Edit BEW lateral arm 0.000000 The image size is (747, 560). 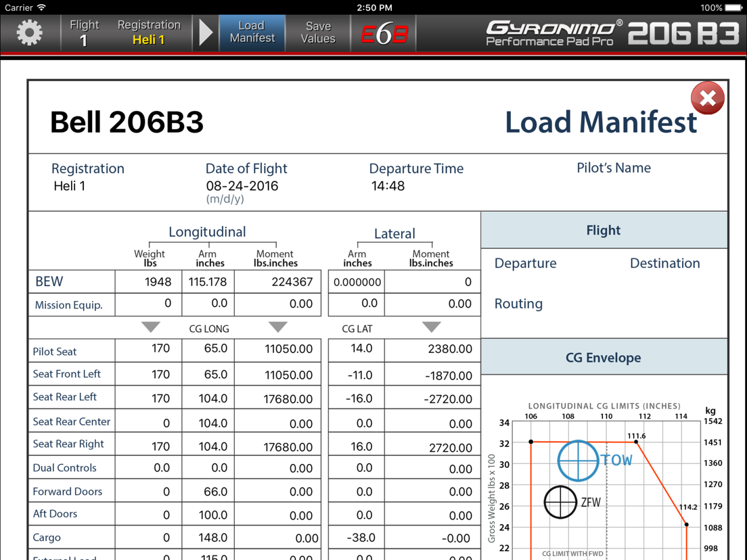357,281
